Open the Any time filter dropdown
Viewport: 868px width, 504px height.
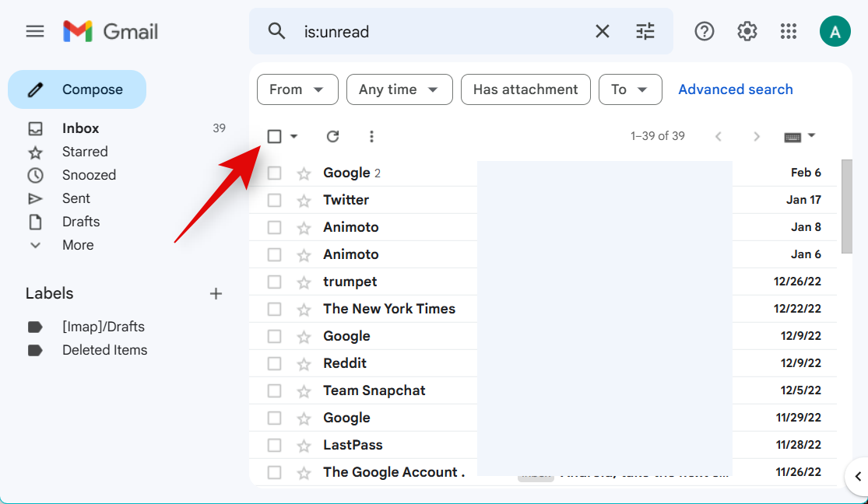click(x=399, y=89)
